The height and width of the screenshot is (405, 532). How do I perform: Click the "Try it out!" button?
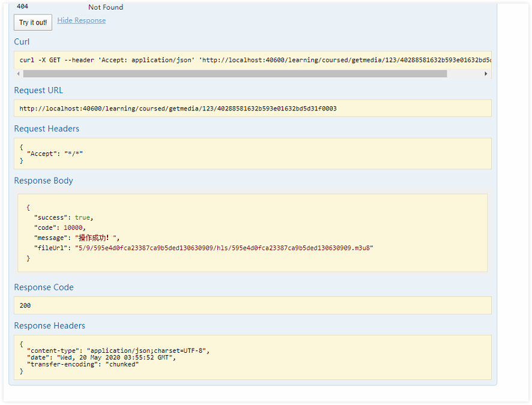[x=33, y=22]
